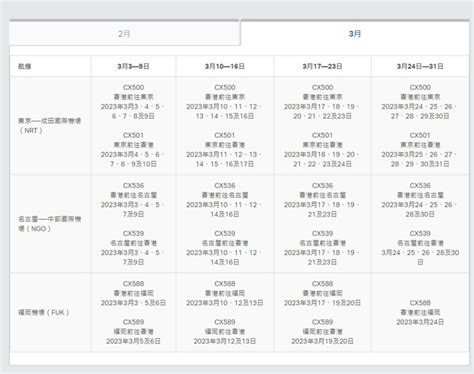Screen dimensions: 474x374
Task: Select the 東京—成田國際機場 (NRT) row label
Action: (50, 126)
